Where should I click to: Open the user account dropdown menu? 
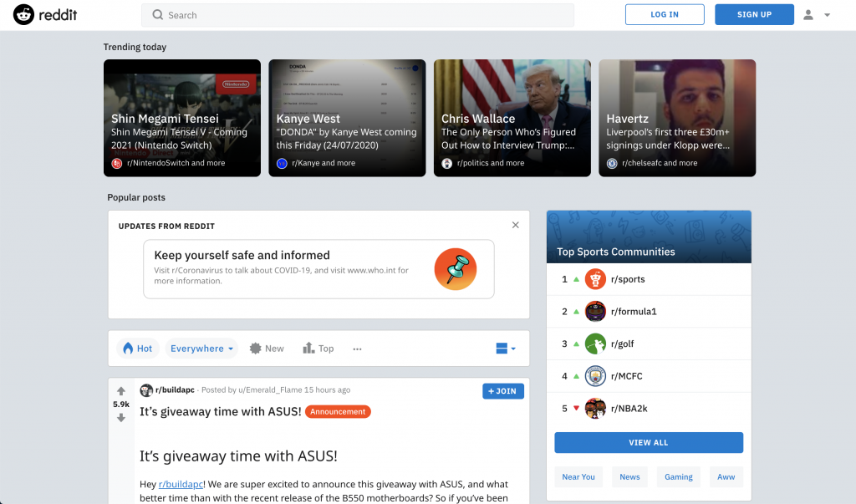pyautogui.click(x=816, y=15)
